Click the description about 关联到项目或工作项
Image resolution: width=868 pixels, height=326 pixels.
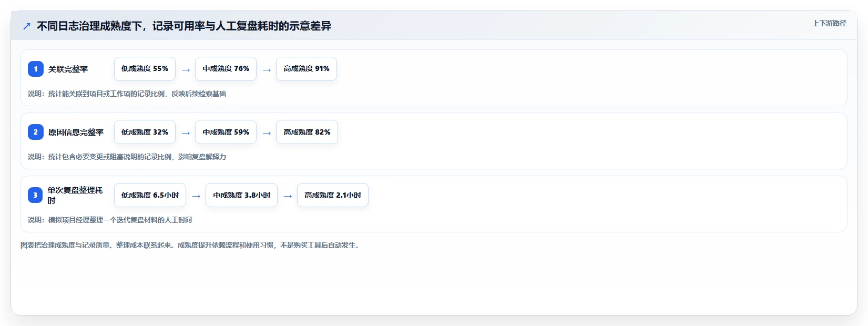click(127, 94)
